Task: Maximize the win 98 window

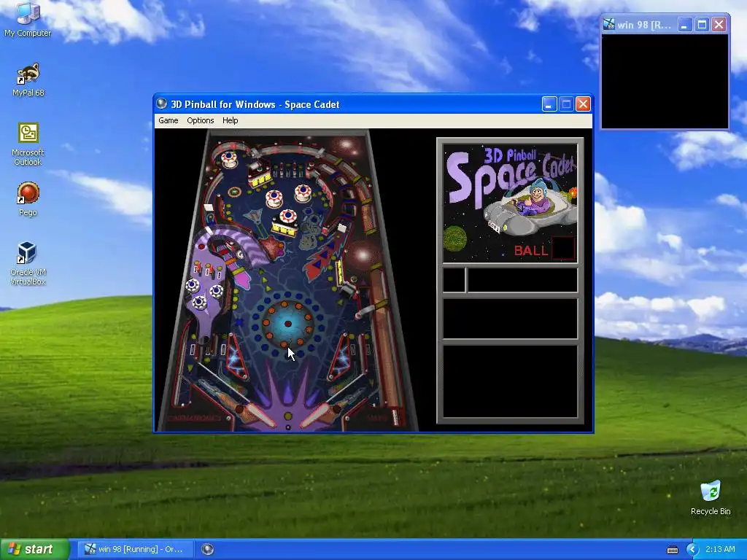Action: coord(702,24)
